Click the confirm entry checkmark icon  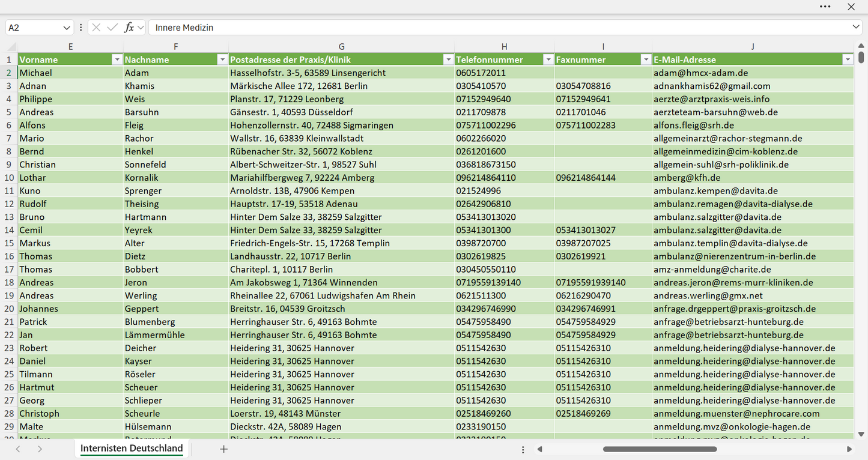tap(112, 28)
